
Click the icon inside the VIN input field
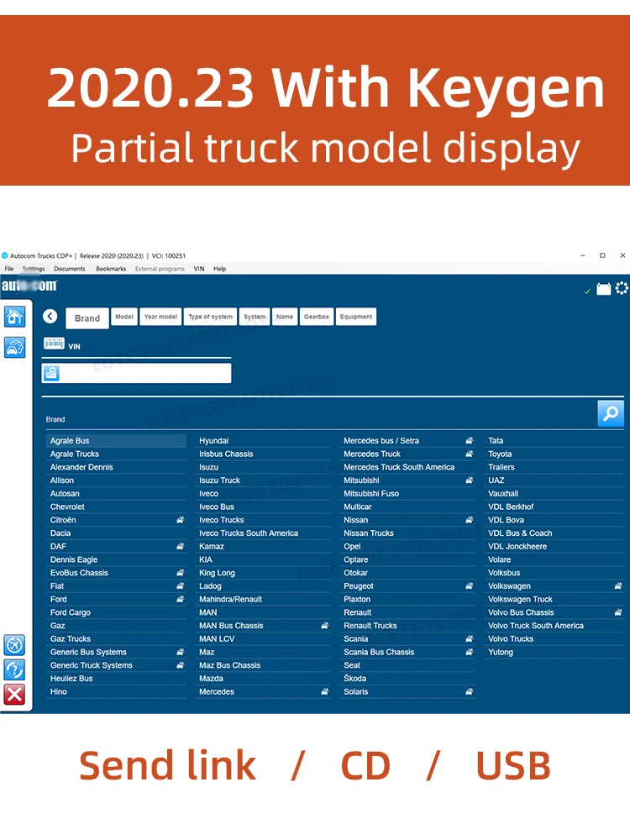51,373
